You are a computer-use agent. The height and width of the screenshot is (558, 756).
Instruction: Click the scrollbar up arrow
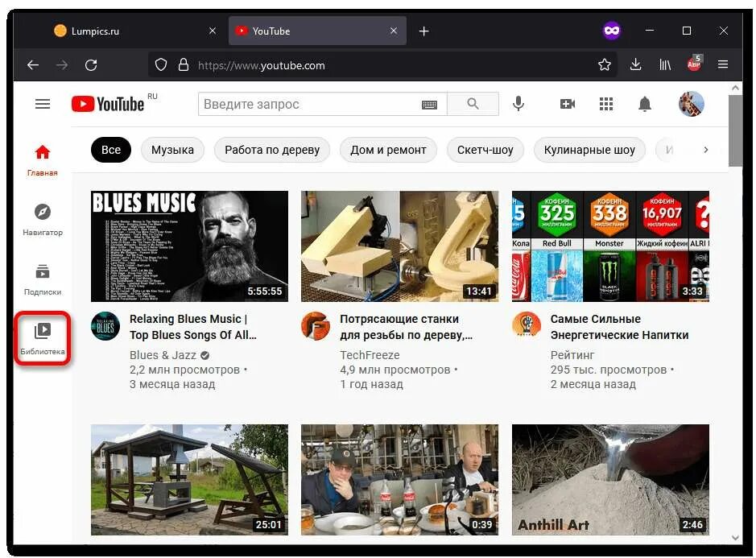[x=735, y=88]
